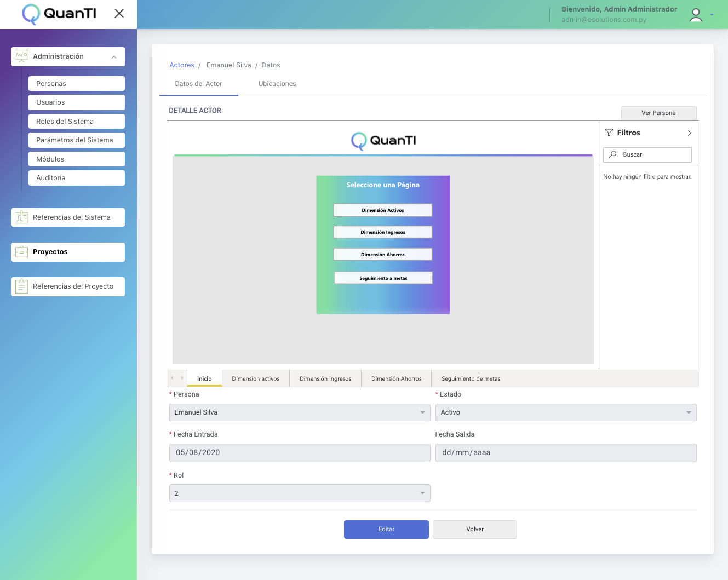Open Parámetros del Sistema menu item
Viewport: 728px width, 580px height.
point(77,140)
